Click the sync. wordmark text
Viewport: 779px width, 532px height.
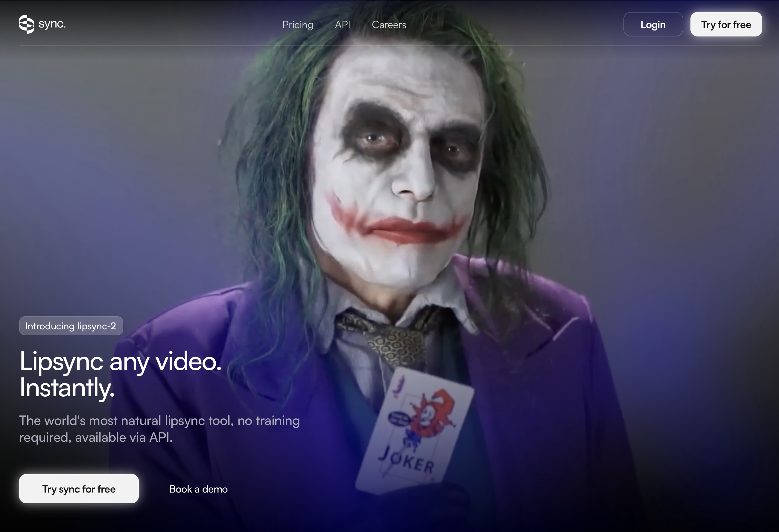tap(52, 24)
